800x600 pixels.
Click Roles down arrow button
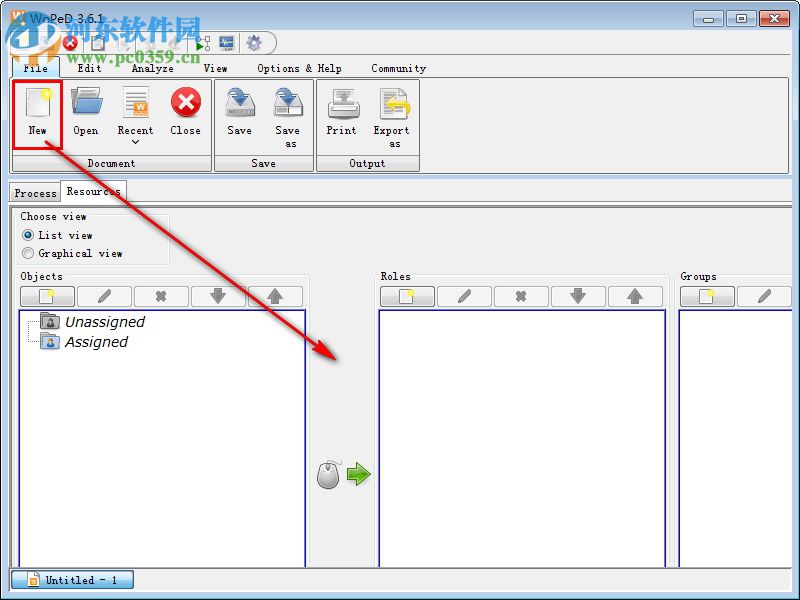(578, 296)
